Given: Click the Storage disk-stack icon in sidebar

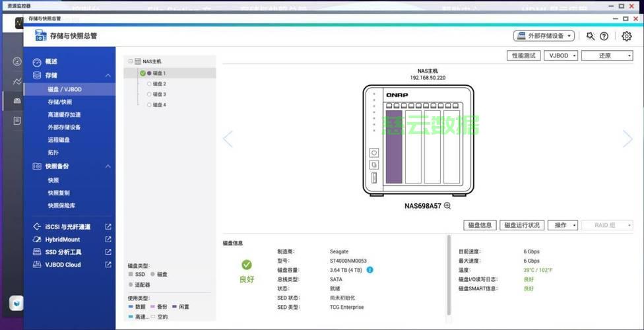Looking at the screenshot, I should 37,76.
